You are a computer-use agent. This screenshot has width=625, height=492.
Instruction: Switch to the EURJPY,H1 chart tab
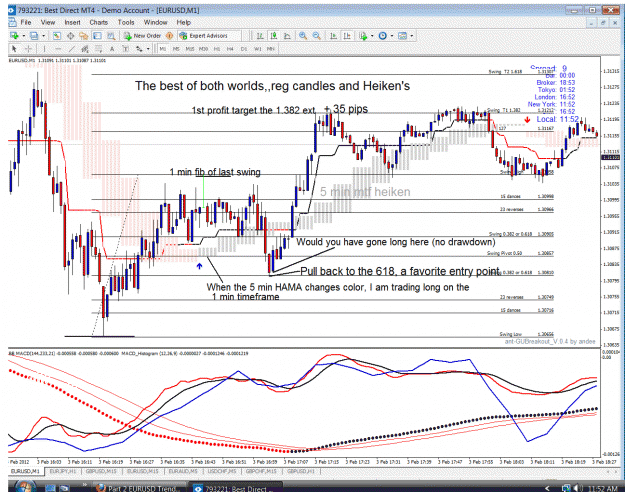coord(63,471)
